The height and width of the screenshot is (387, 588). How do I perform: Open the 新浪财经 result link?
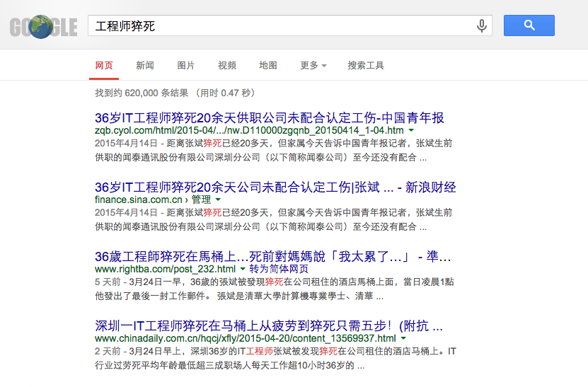tap(275, 187)
